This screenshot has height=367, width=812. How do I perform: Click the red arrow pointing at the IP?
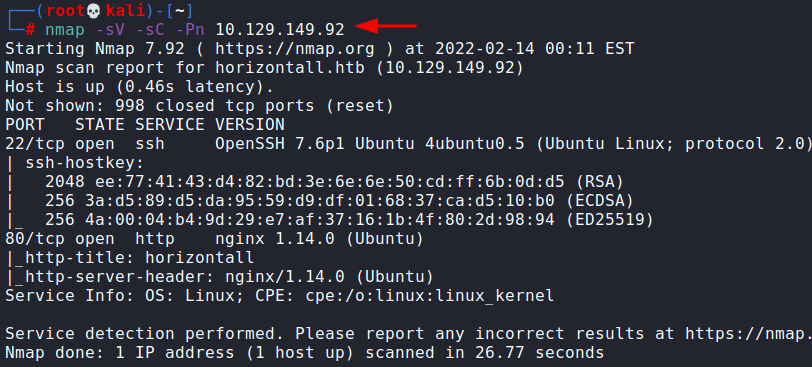(x=386, y=25)
